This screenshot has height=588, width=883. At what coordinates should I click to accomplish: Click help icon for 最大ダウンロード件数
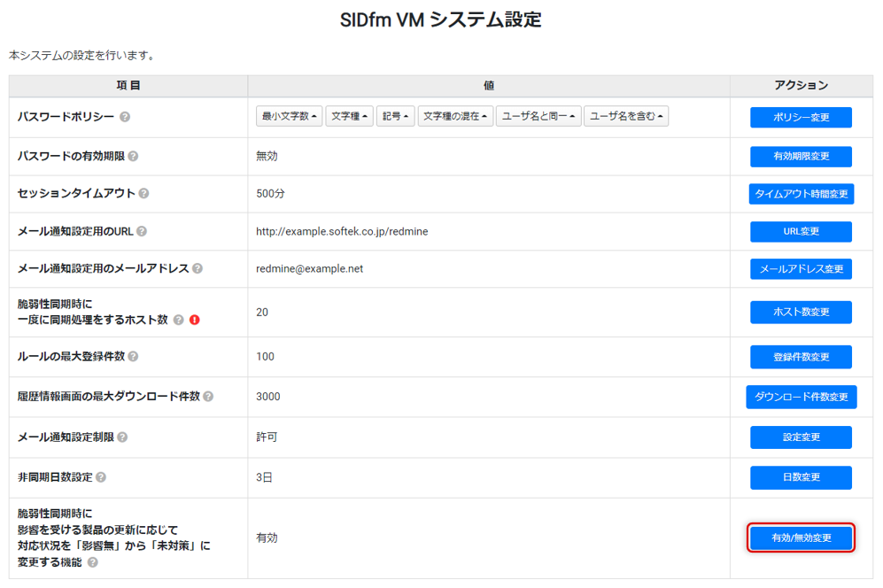(208, 397)
